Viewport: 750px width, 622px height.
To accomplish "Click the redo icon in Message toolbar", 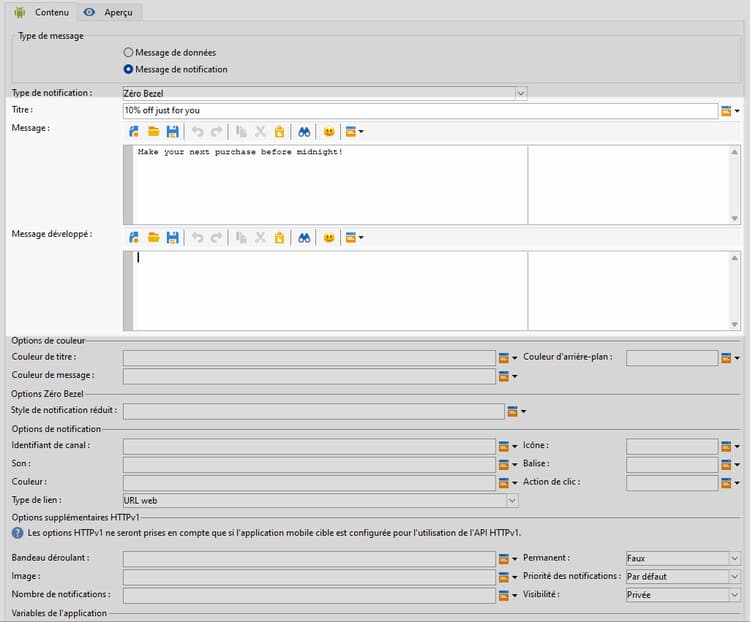I will click(x=216, y=132).
